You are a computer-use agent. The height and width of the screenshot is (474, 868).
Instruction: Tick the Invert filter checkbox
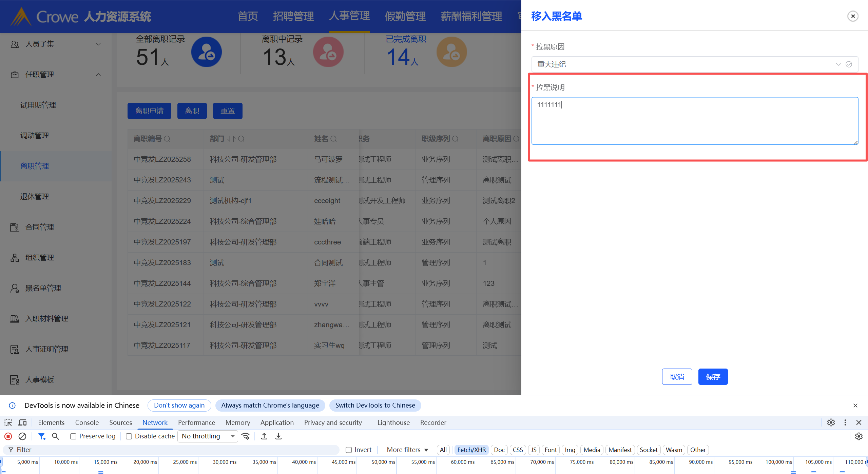click(348, 450)
